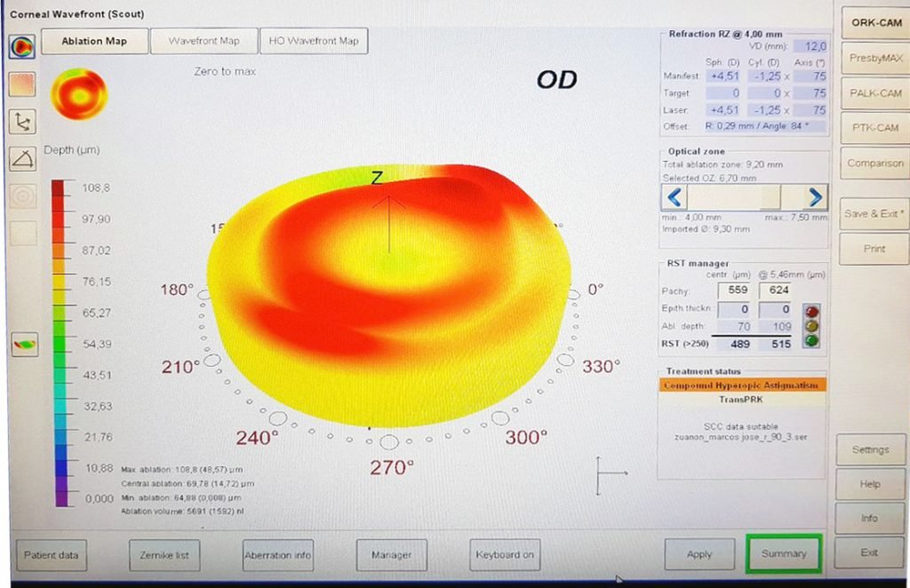The height and width of the screenshot is (588, 910).
Task: Select the measurement arrow tool icon
Action: pos(24,123)
